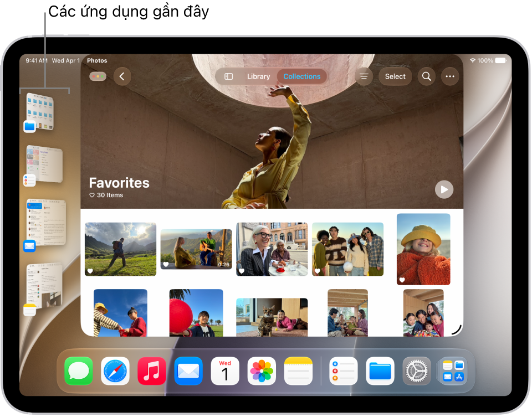Open the woman with glasses café photo
Viewport: 532px width, 417px height.
pyautogui.click(x=272, y=249)
